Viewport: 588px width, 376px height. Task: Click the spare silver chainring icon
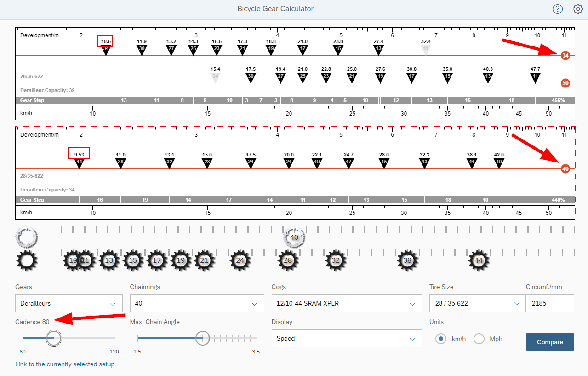(27, 237)
